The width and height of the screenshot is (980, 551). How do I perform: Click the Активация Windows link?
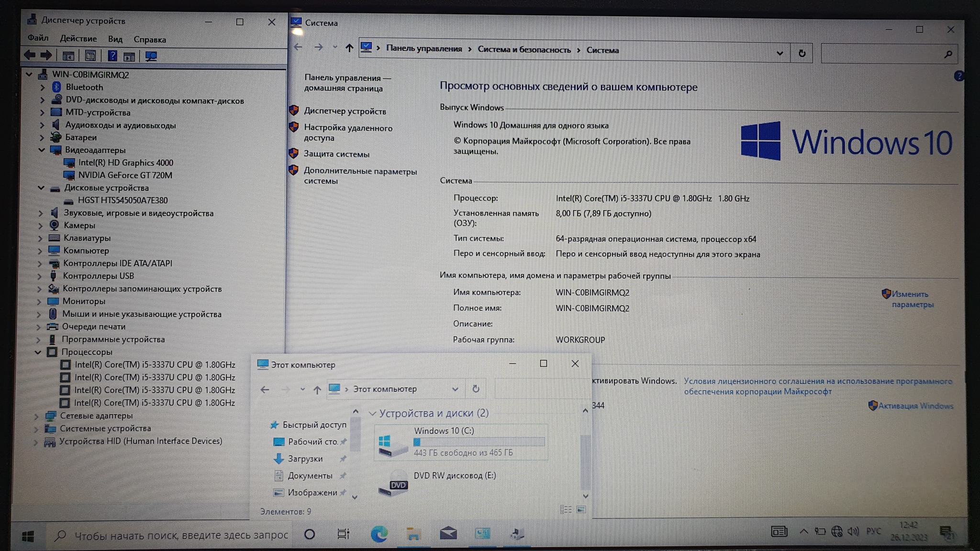pyautogui.click(x=915, y=406)
